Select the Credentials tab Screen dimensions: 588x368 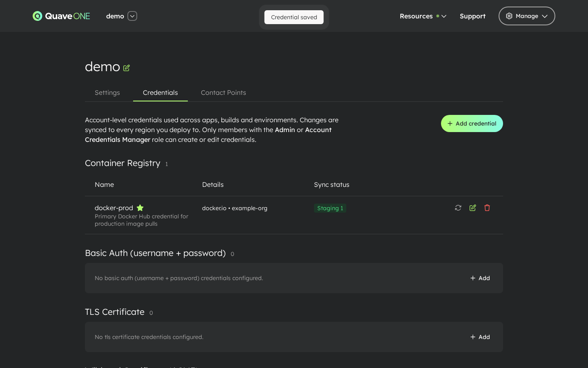(160, 92)
